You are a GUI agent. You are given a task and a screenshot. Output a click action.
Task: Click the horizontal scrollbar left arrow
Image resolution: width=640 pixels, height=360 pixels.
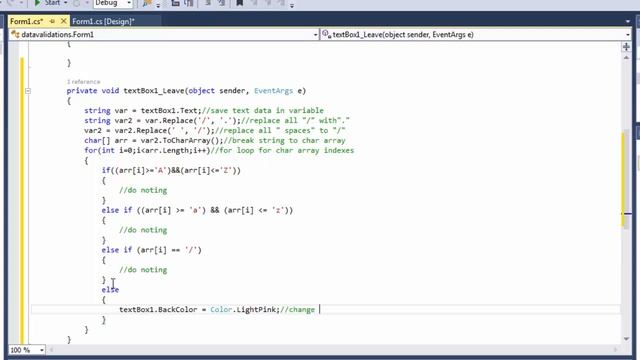pos(51,350)
